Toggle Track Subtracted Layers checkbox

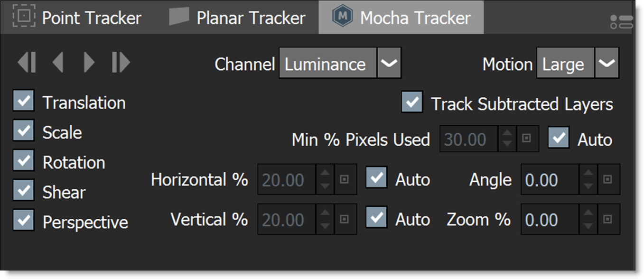click(x=412, y=102)
